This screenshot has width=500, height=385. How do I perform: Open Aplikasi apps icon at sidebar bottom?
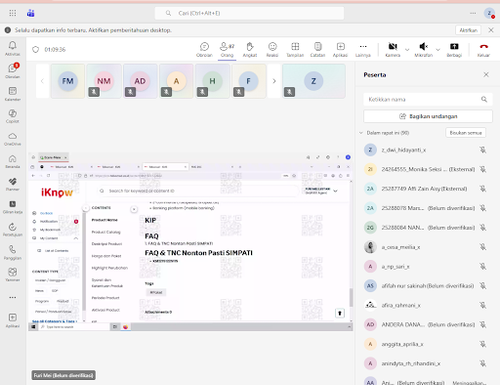click(x=12, y=320)
